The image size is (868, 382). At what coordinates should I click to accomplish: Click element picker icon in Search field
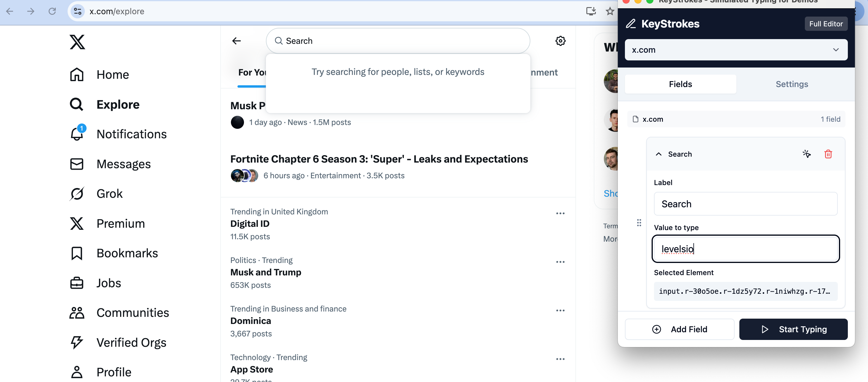tap(806, 154)
